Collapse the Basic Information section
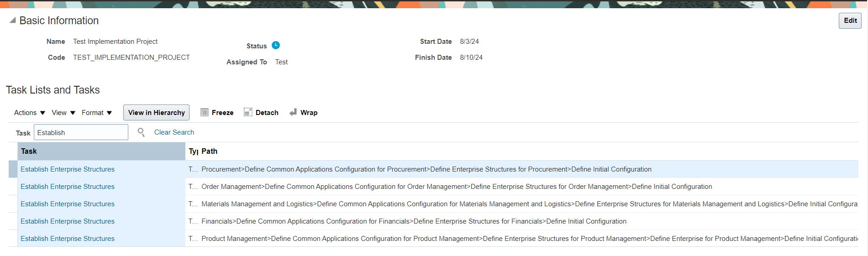Screen dimensions: 868x256 pos(13,21)
